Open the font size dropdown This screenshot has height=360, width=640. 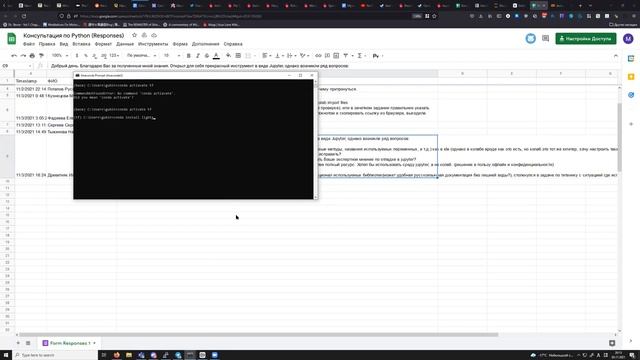171,56
